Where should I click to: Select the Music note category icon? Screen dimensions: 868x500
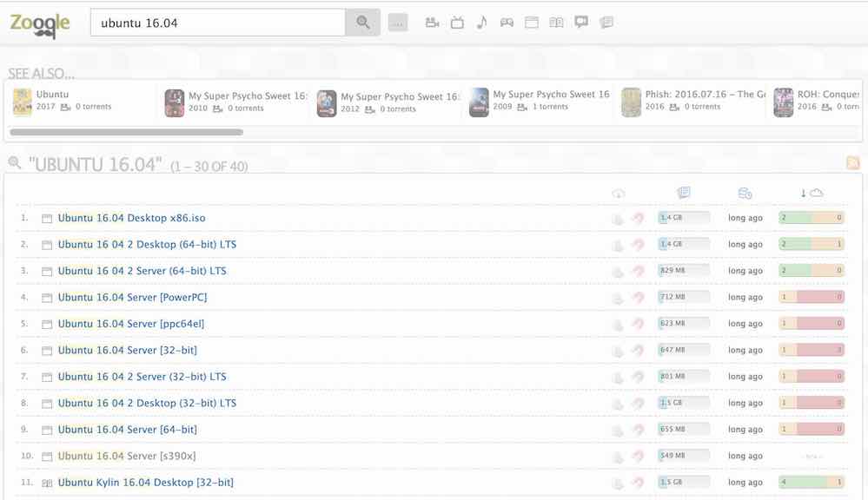[x=482, y=23]
